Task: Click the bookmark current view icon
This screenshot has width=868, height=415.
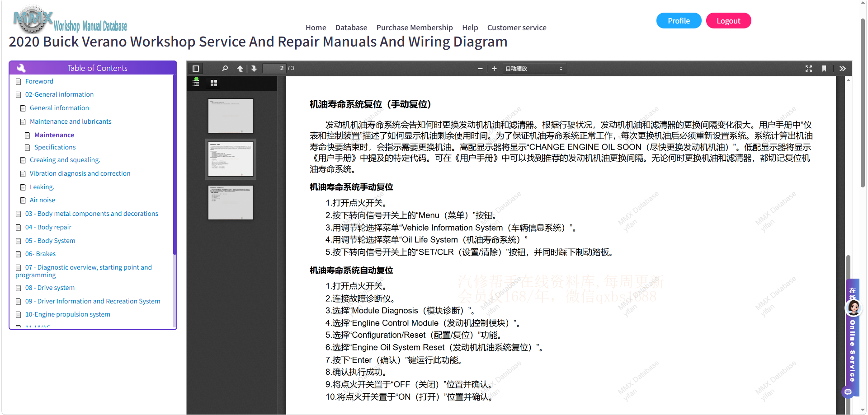Action: coord(824,69)
